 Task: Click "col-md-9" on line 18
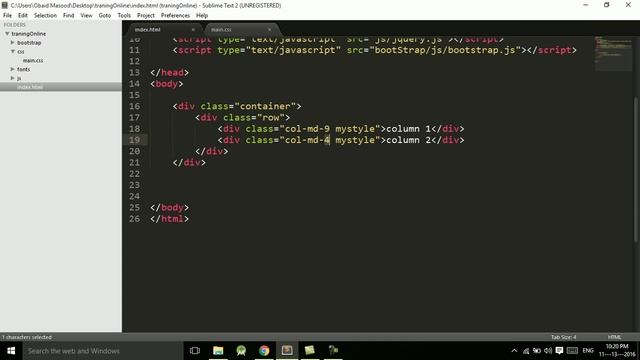(x=307, y=129)
